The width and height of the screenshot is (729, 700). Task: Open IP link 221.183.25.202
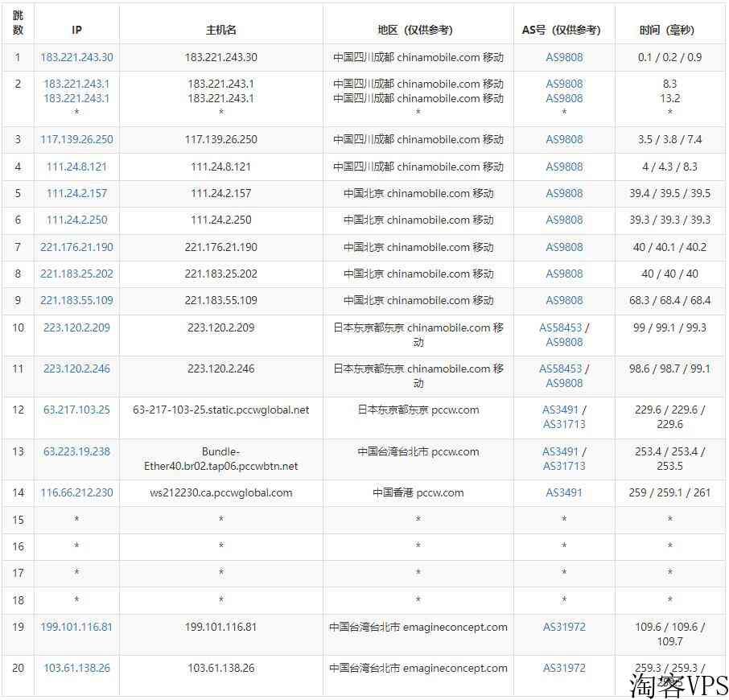tap(76, 274)
